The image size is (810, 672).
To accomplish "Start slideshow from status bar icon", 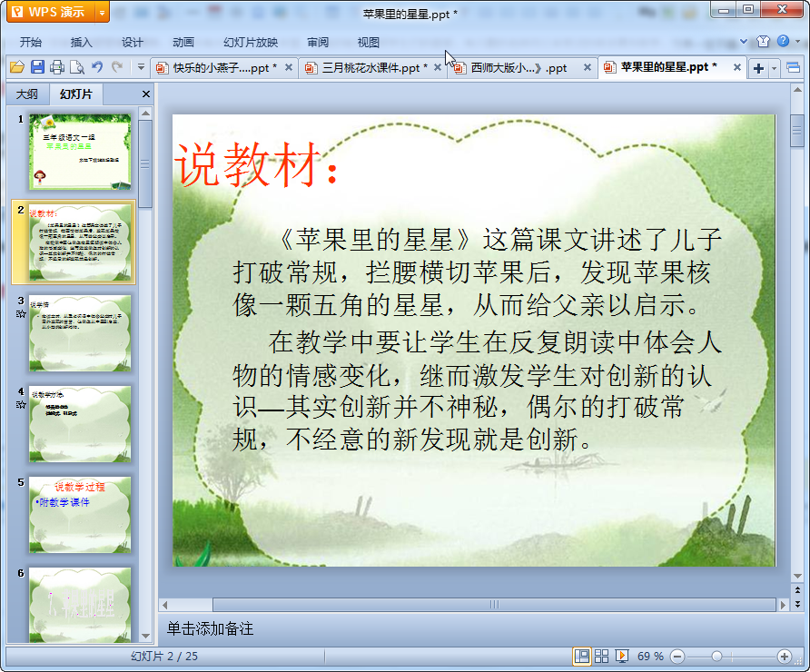I will [622, 657].
